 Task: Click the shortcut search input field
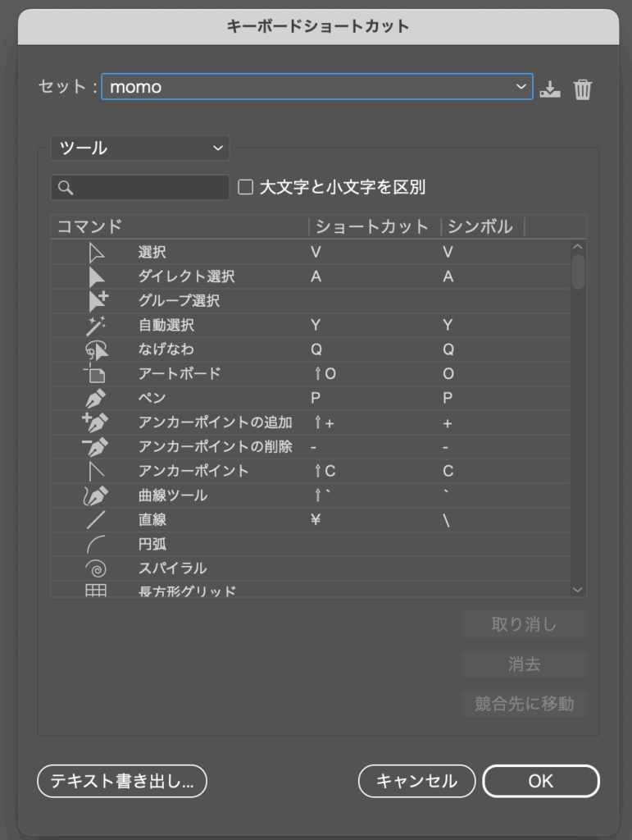click(x=140, y=188)
